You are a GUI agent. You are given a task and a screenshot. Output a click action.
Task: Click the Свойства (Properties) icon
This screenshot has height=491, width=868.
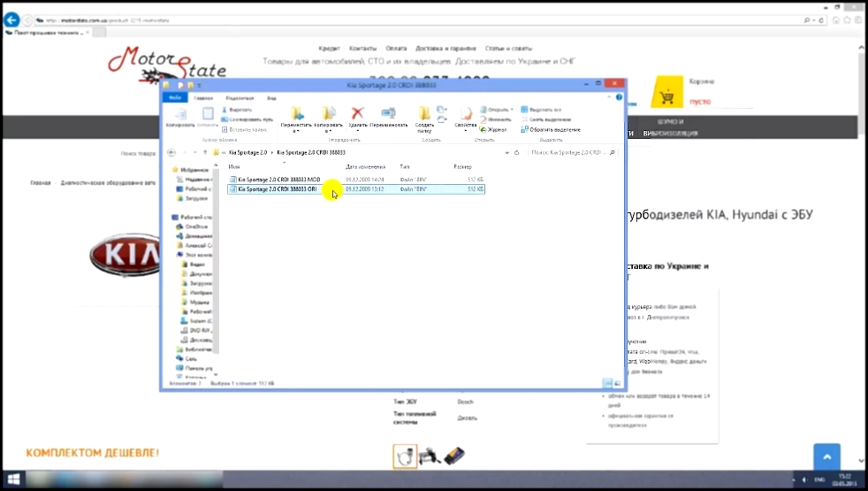466,119
